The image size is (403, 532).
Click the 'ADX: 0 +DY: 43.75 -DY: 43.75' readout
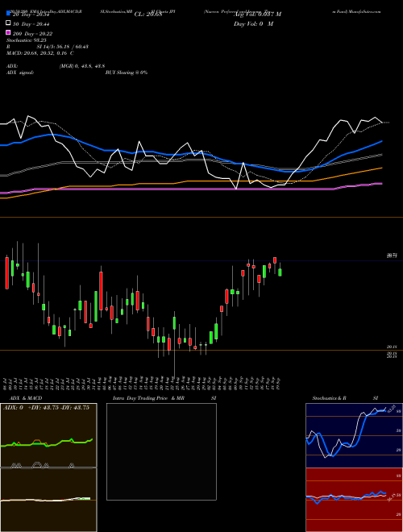pyautogui.click(x=46, y=408)
